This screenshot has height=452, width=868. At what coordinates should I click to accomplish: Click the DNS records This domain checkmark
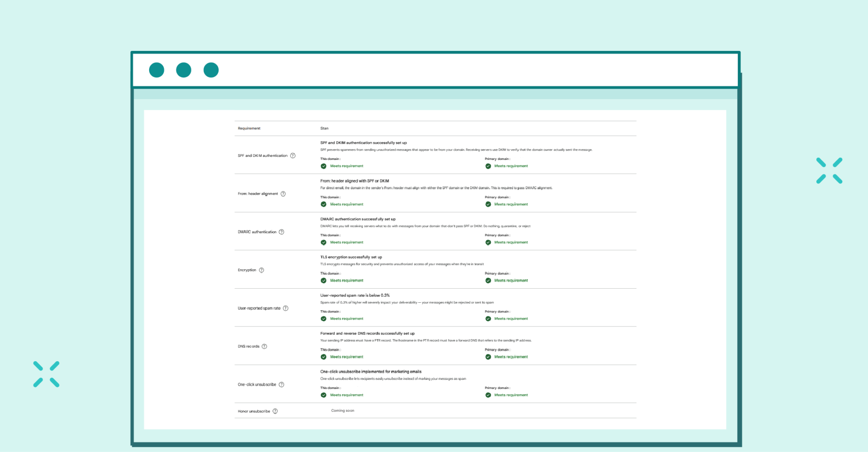[x=323, y=357]
